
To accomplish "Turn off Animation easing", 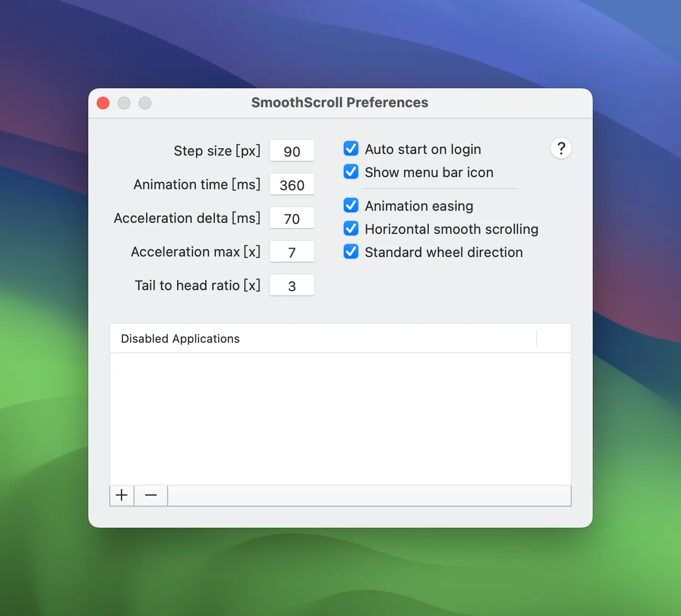I will [x=350, y=205].
